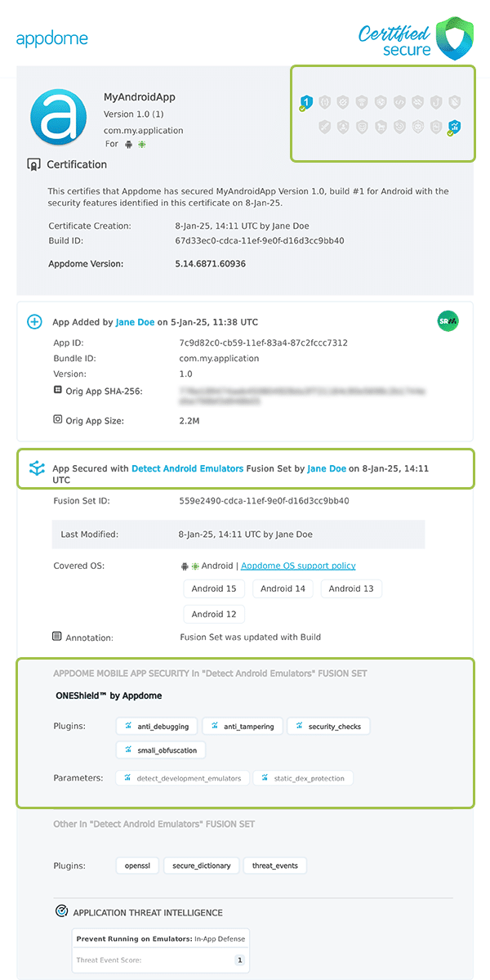Click the detect_development_emulators parameter chip

182,777
